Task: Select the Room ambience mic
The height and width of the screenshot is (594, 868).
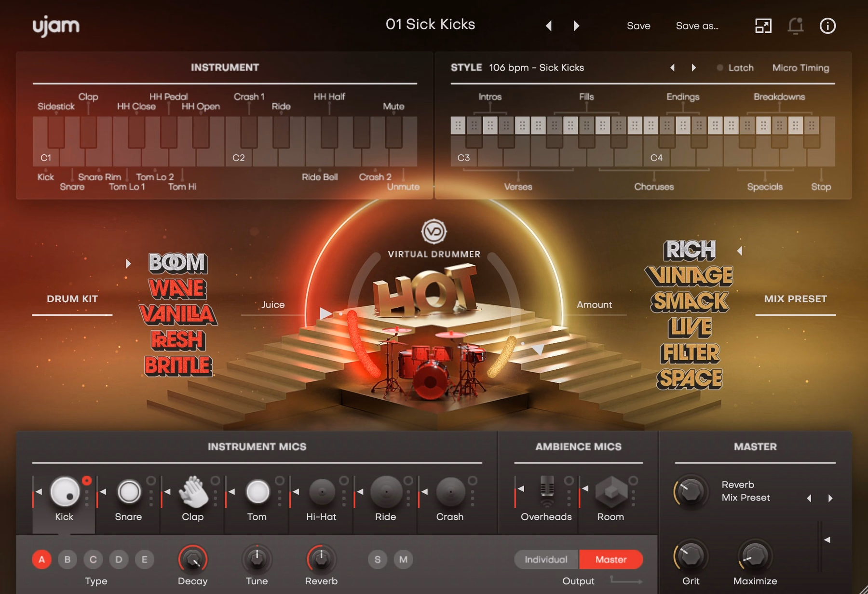Action: click(x=611, y=492)
